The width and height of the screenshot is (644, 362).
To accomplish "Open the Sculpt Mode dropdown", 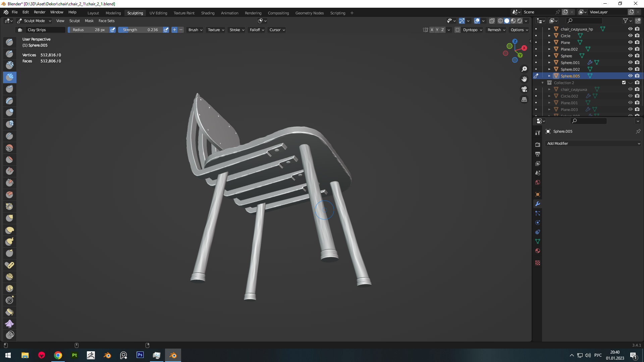I will (x=34, y=21).
